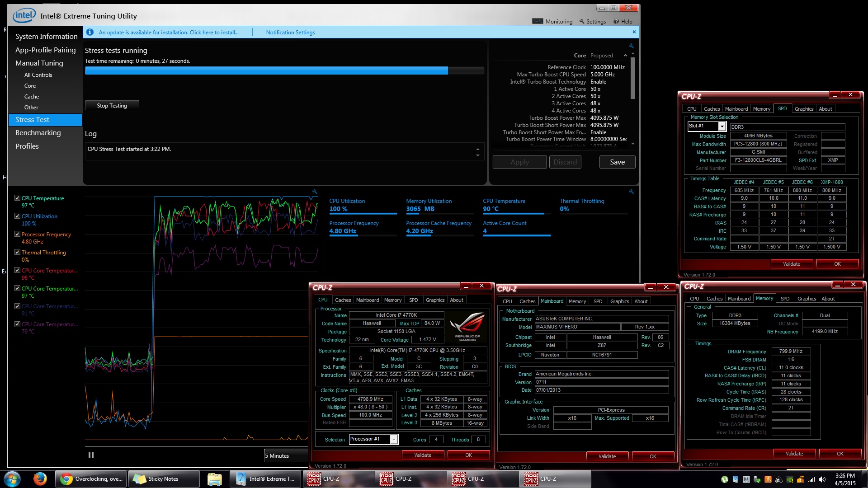Screen dimensions: 868x488
Task: Click Stop Testing button
Action: click(112, 106)
